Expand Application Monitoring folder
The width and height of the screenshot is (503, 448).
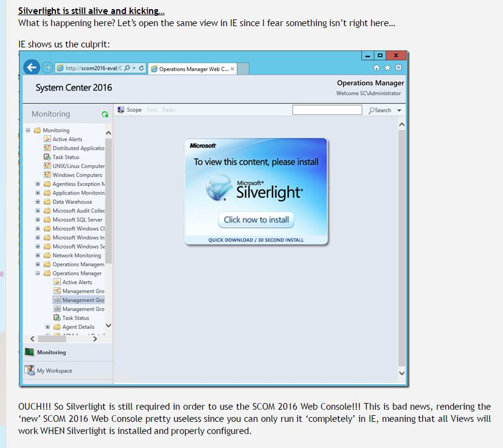click(x=38, y=193)
